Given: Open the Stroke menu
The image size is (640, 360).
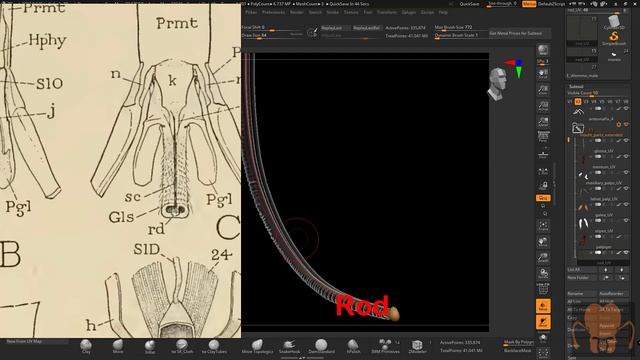Looking at the screenshot, I should 333,12.
